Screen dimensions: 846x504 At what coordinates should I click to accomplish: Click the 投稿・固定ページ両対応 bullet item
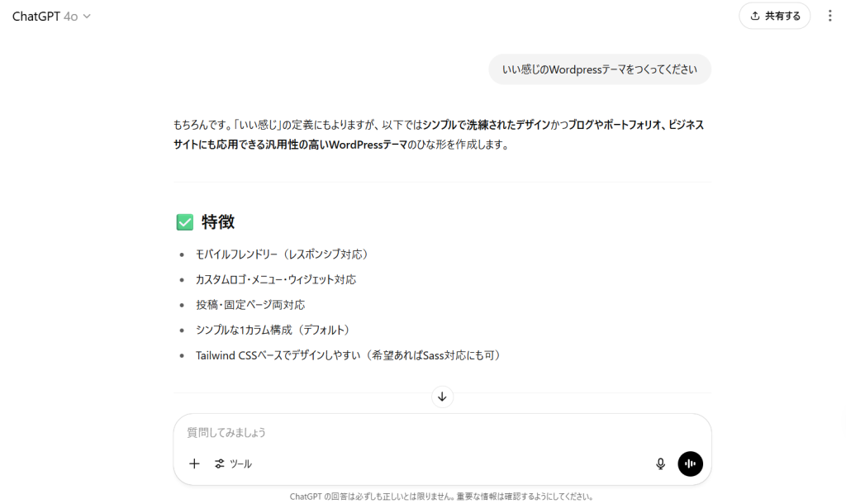pos(250,305)
